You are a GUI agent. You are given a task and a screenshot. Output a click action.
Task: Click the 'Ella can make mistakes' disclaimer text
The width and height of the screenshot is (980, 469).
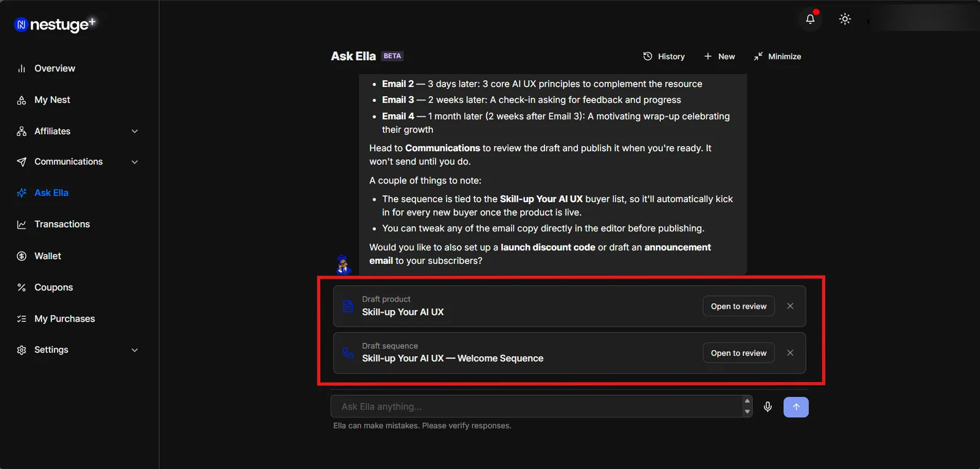coord(422,426)
